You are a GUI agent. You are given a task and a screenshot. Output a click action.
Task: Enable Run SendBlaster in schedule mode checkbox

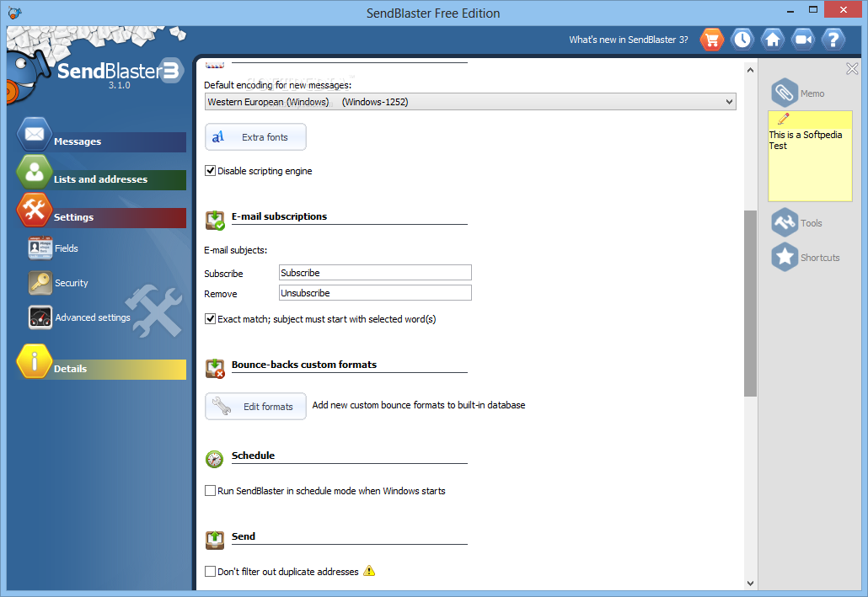coord(211,490)
